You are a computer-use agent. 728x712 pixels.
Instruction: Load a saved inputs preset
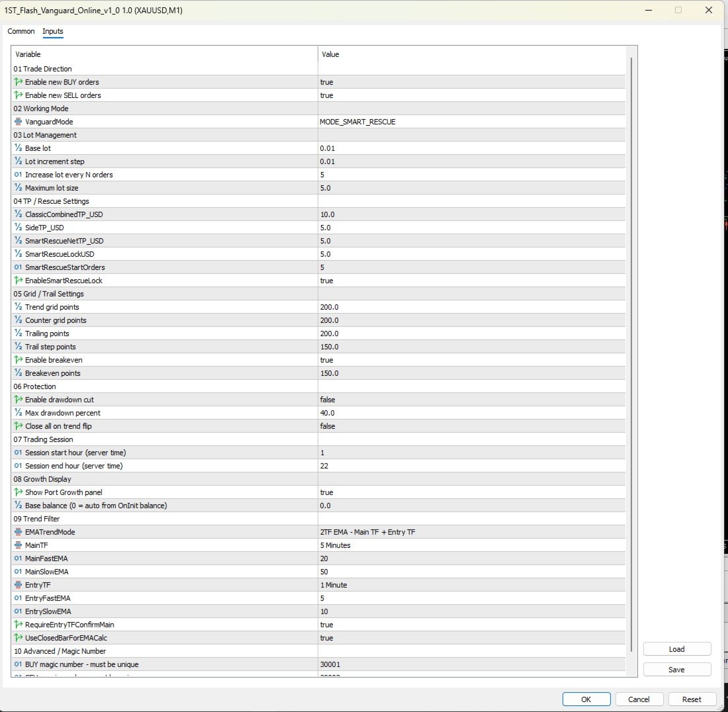677,649
